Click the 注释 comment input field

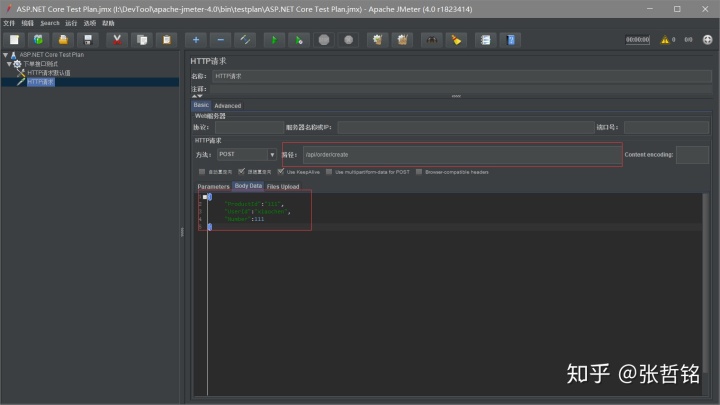[462, 89]
